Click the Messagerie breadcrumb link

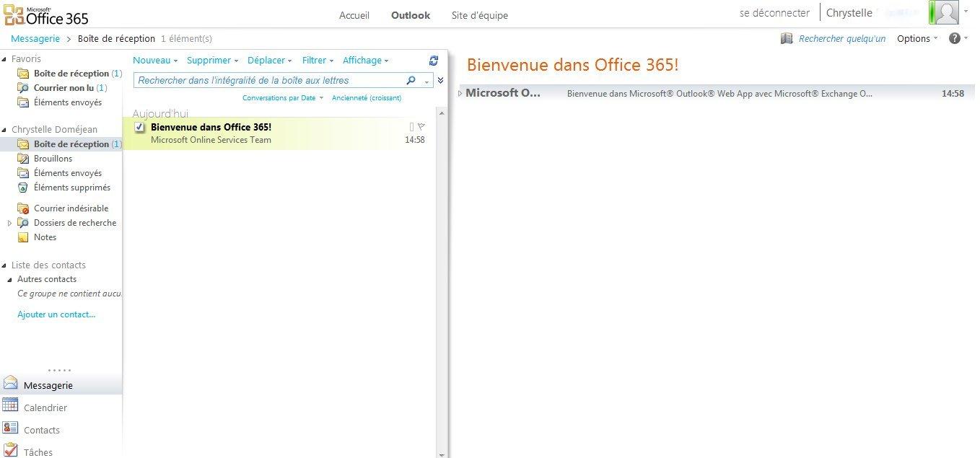35,38
